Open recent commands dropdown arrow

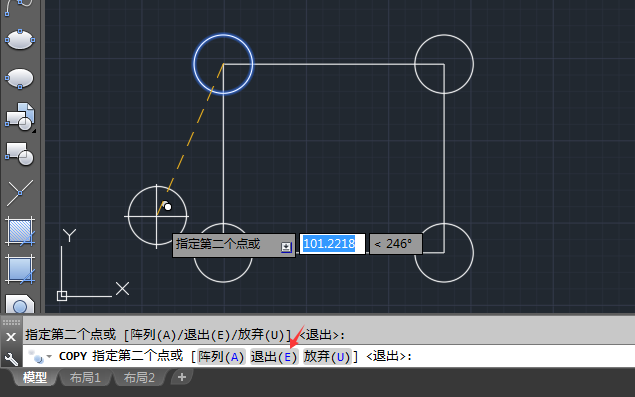[x=49, y=356]
